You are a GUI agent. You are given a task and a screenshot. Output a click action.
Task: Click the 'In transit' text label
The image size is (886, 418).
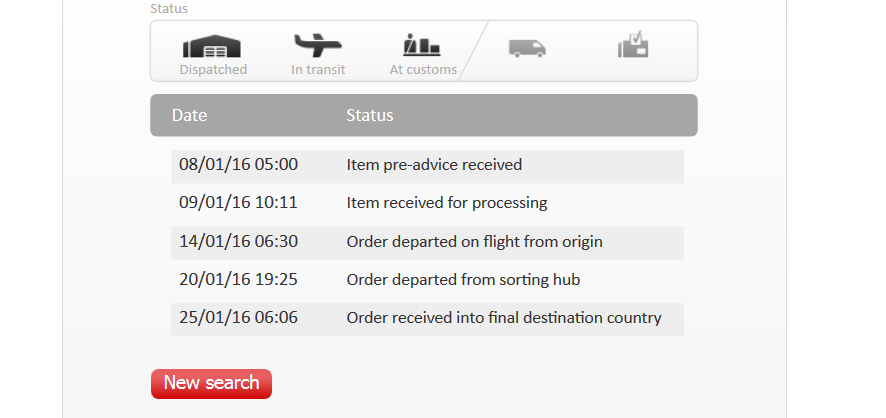click(x=317, y=70)
